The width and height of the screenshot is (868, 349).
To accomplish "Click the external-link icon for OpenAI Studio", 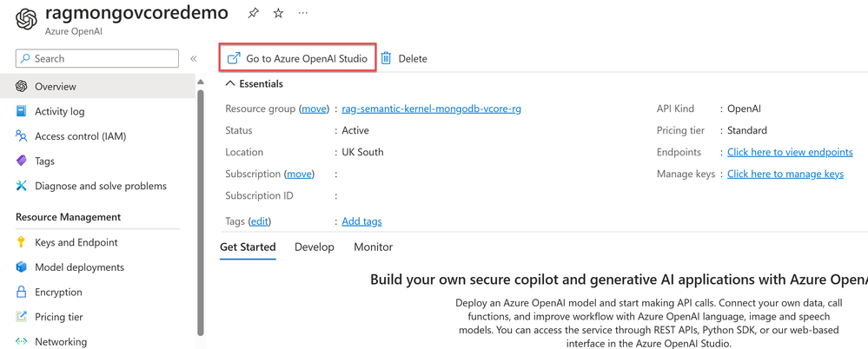I will pos(235,58).
